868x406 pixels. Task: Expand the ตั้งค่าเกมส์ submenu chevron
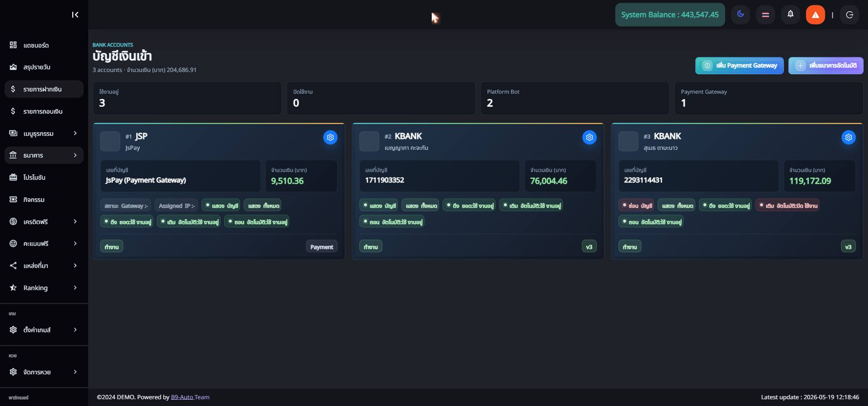75,330
